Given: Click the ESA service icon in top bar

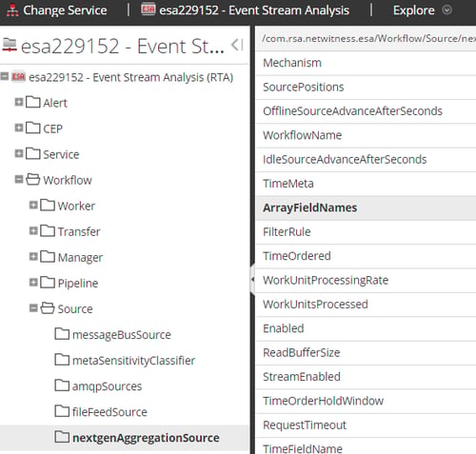Looking at the screenshot, I should click(148, 10).
